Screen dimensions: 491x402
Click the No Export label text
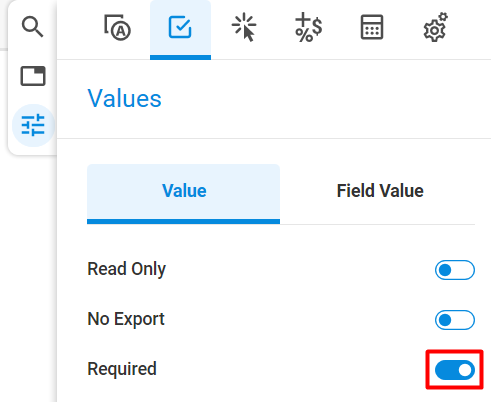126,319
